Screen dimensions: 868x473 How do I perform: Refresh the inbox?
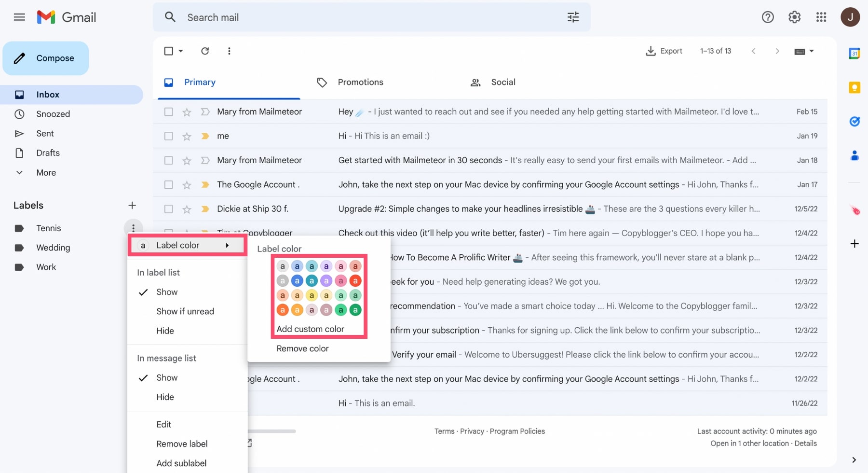pos(205,51)
